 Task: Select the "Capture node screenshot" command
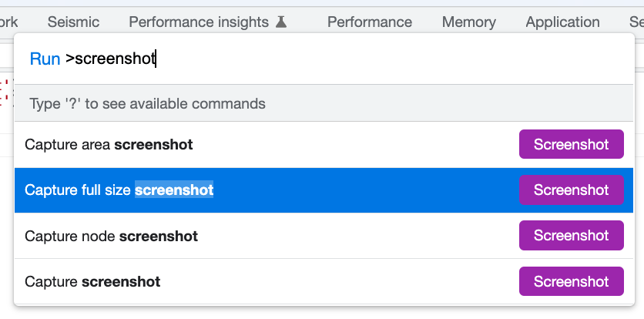pos(111,236)
